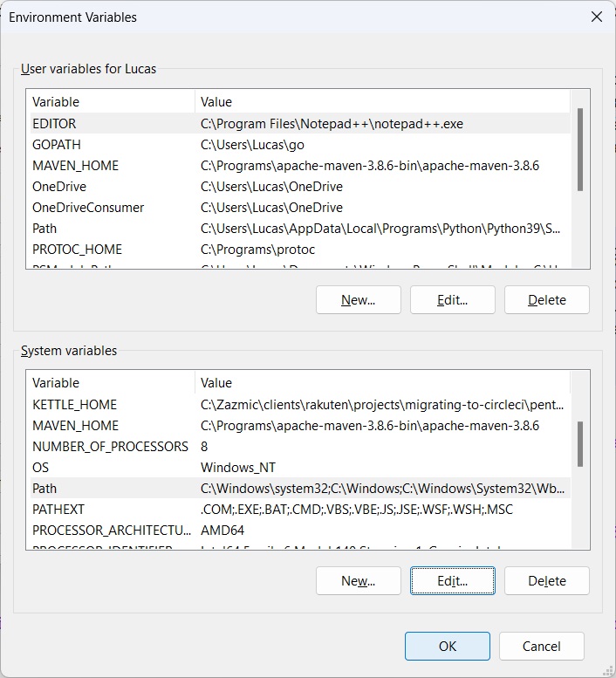Click New under System variables

358,580
